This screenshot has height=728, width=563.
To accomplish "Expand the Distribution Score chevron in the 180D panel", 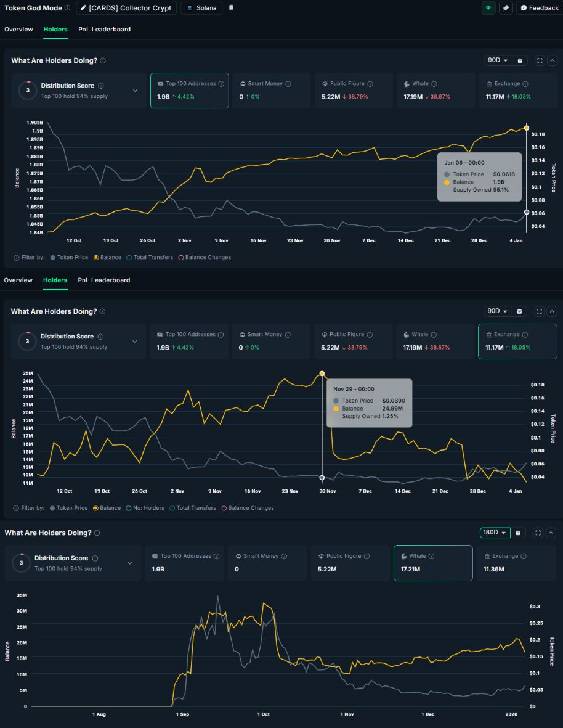I will coord(129,563).
